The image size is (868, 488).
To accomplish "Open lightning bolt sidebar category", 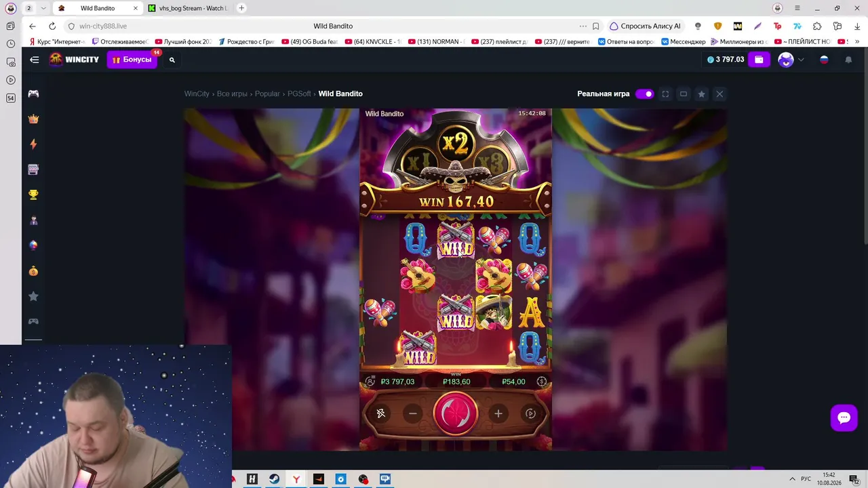I will [33, 144].
